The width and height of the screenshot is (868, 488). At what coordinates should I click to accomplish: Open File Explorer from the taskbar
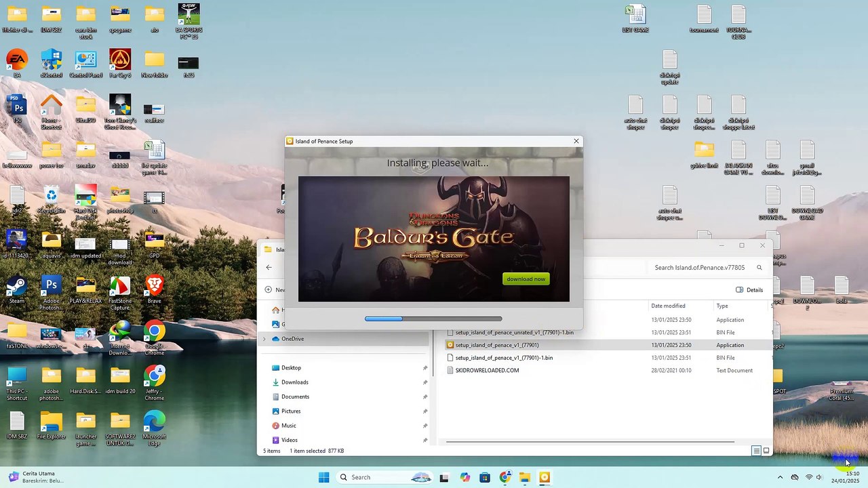pyautogui.click(x=525, y=477)
